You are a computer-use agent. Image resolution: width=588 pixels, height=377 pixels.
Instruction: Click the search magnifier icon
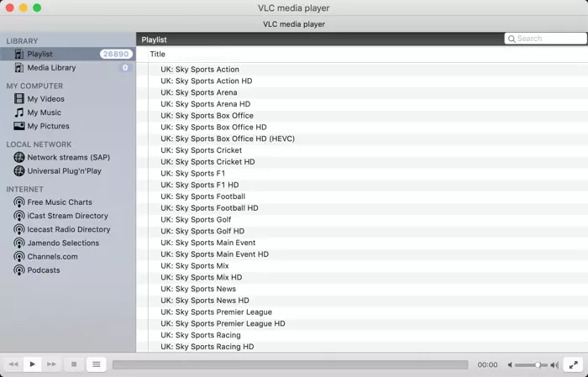tap(512, 39)
